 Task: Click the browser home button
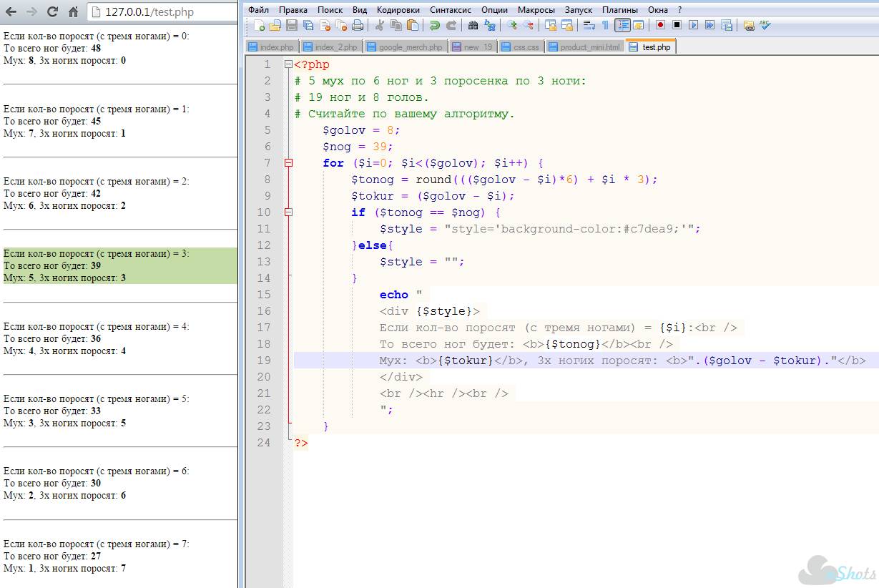(x=74, y=12)
